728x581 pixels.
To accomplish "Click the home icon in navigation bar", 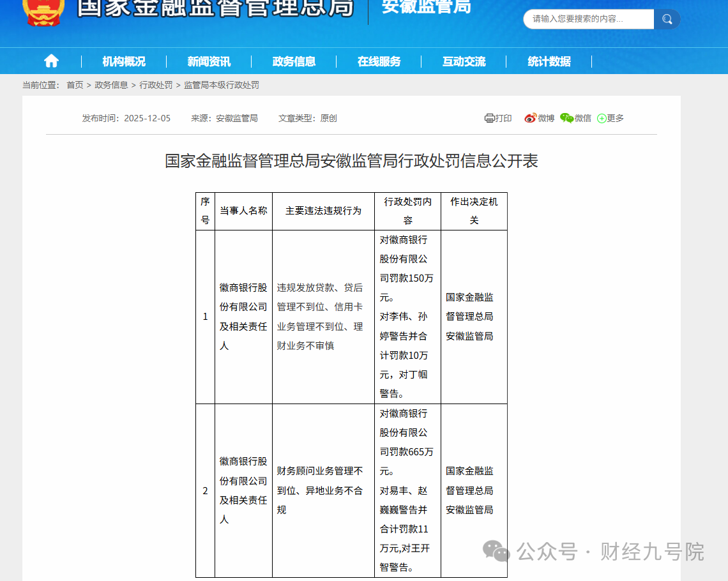I will click(51, 61).
